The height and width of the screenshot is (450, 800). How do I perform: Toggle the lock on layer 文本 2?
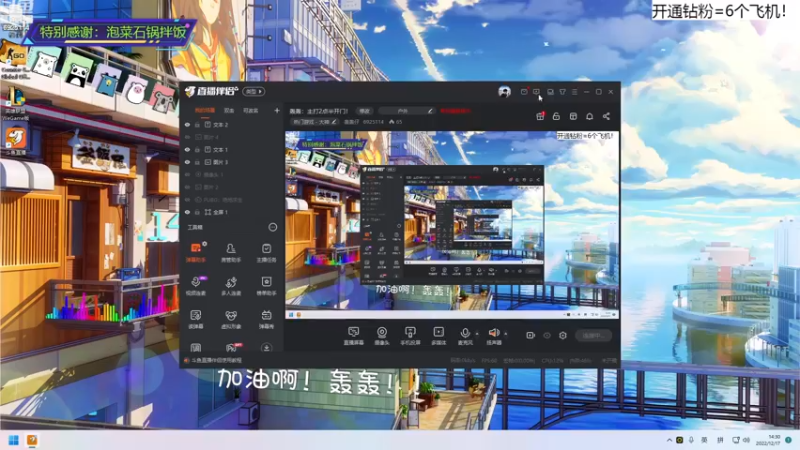(197, 124)
